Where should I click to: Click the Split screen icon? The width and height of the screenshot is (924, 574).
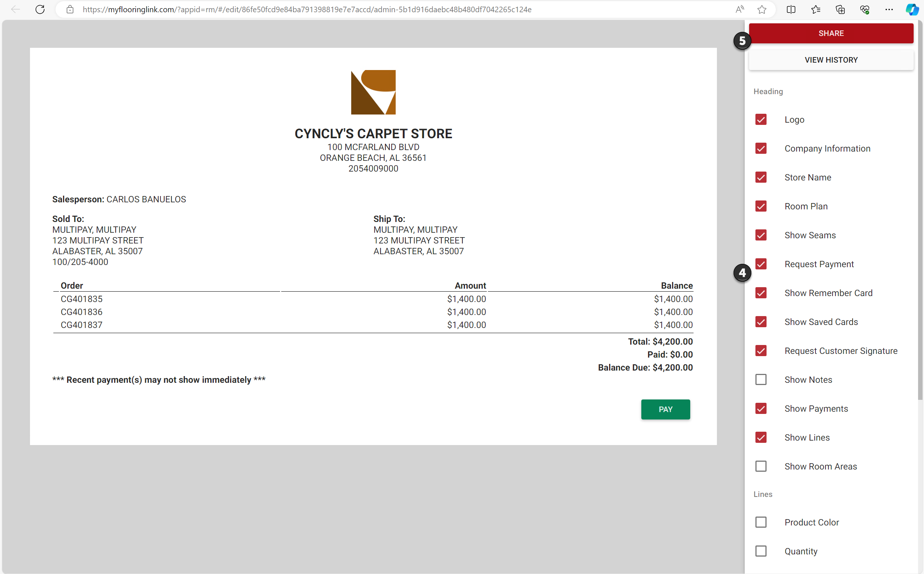[791, 10]
